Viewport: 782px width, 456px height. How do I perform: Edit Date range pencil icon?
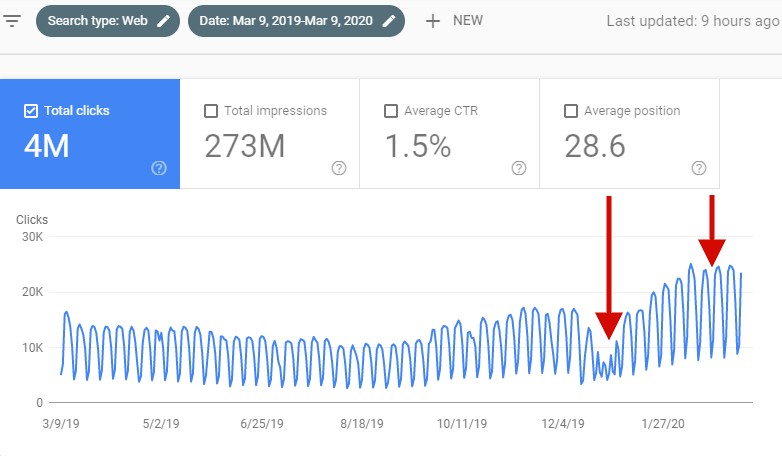[x=389, y=21]
